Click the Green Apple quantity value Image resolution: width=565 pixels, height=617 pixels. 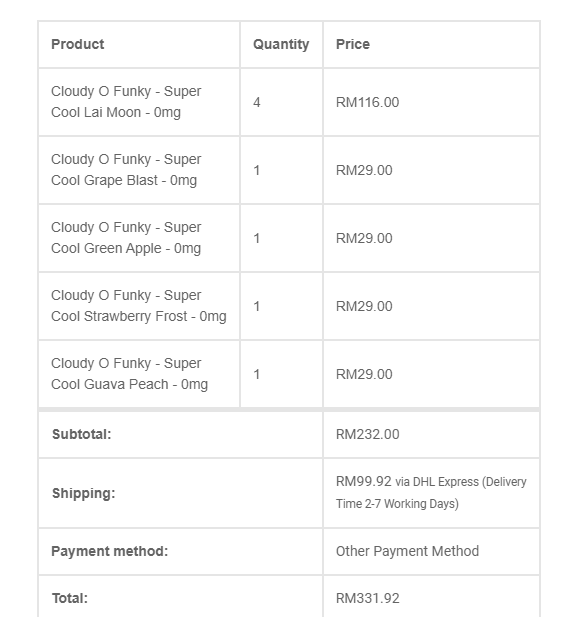click(257, 238)
